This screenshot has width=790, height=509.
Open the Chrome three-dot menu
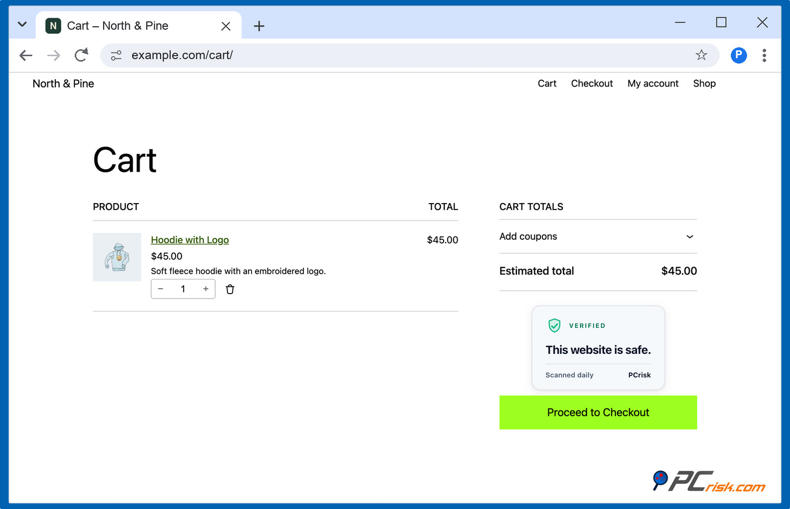click(x=764, y=55)
